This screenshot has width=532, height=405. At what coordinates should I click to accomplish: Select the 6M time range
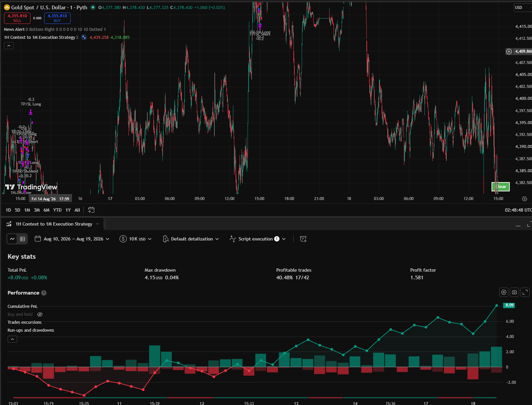point(46,210)
